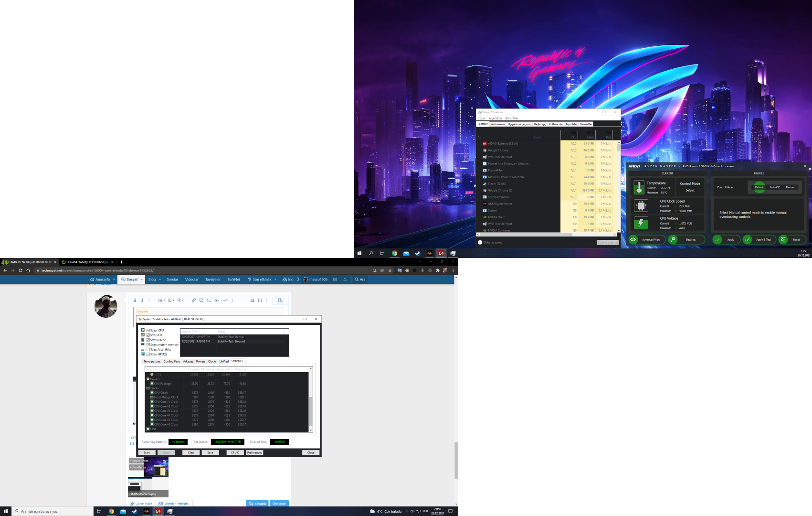Open the text alignment dropdown in editor
This screenshot has height=516, width=812.
tap(171, 301)
